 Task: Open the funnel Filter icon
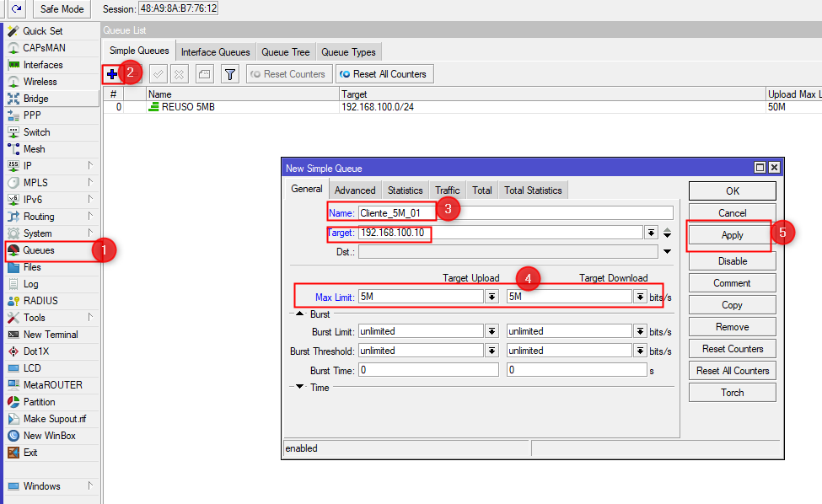click(229, 74)
